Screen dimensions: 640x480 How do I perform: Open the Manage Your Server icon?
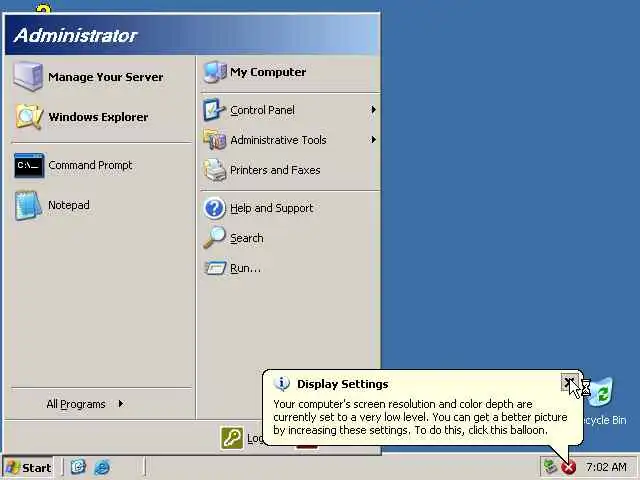(27, 76)
